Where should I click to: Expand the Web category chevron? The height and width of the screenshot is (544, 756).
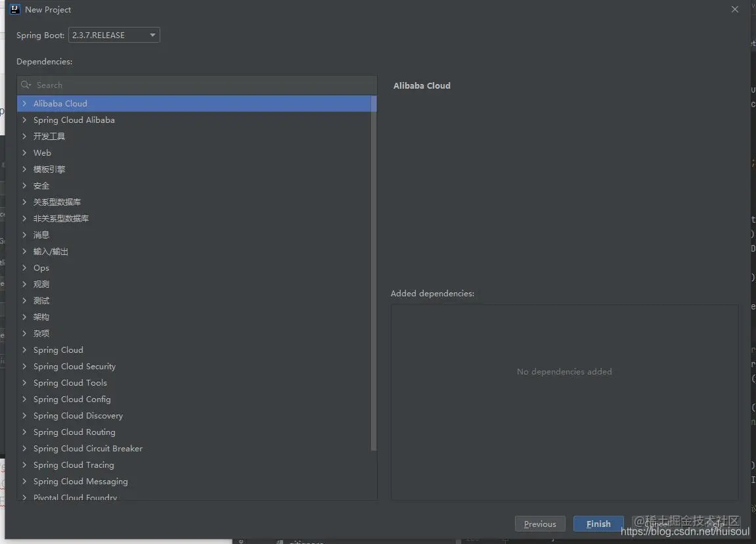click(24, 152)
